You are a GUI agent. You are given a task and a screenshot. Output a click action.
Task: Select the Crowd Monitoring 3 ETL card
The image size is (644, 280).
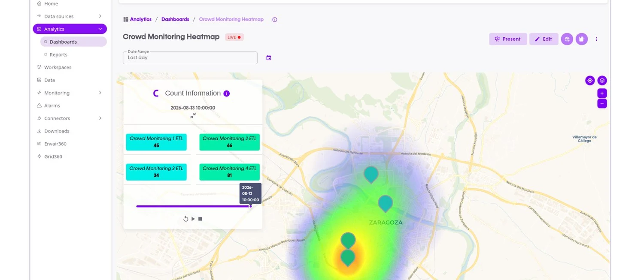coord(156,172)
